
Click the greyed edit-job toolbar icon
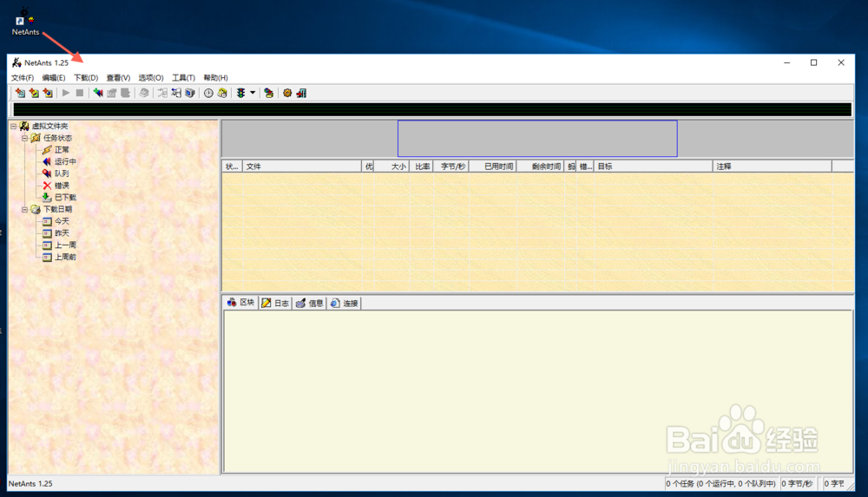point(112,93)
